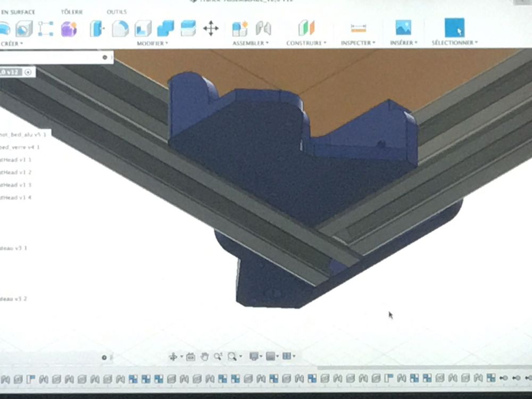
Task: Click the Insert image icon
Action: pyautogui.click(x=403, y=27)
